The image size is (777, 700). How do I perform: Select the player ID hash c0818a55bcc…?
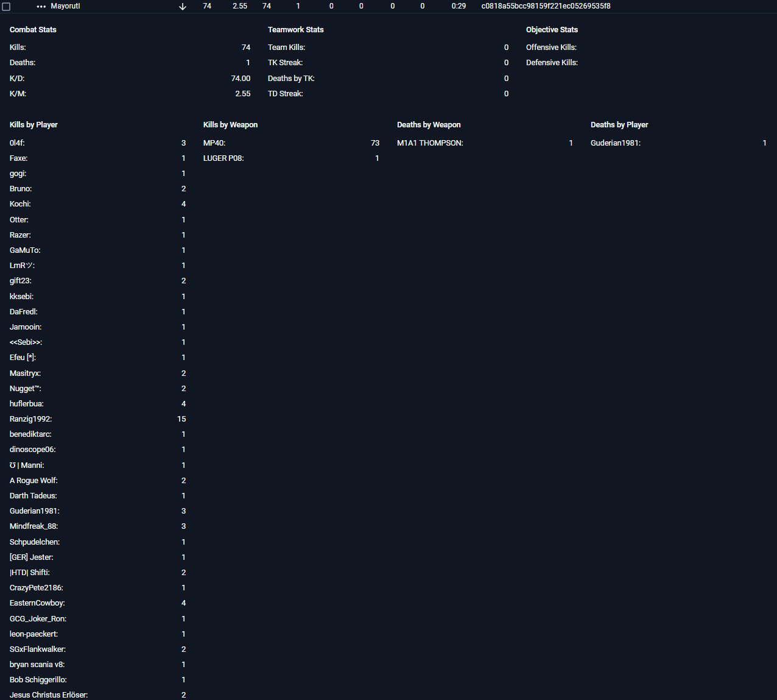(x=546, y=6)
